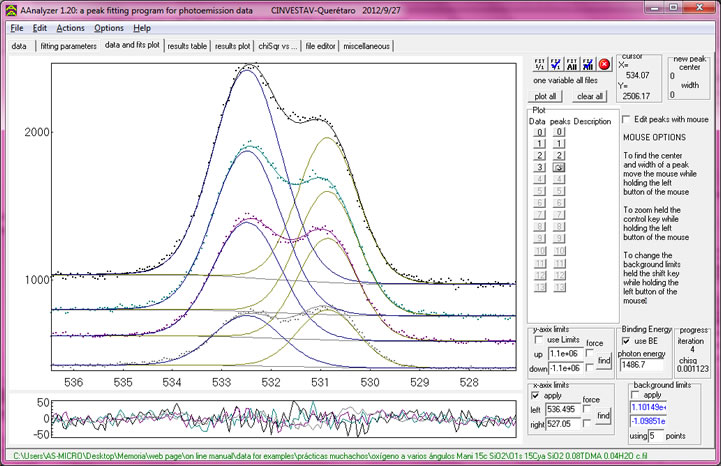This screenshot has height=466, width=721.
Task: Toggle Data plot button number 2
Action: point(540,156)
